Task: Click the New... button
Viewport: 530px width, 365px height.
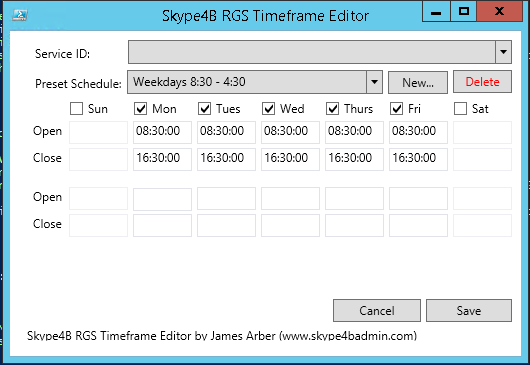Action: click(x=418, y=82)
